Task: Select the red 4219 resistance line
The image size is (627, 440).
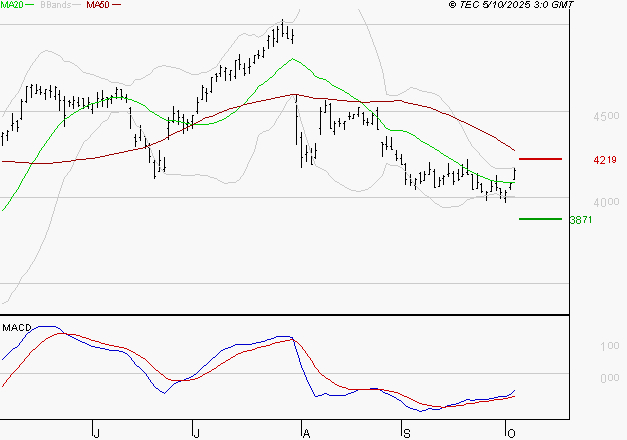Action: tap(541, 159)
